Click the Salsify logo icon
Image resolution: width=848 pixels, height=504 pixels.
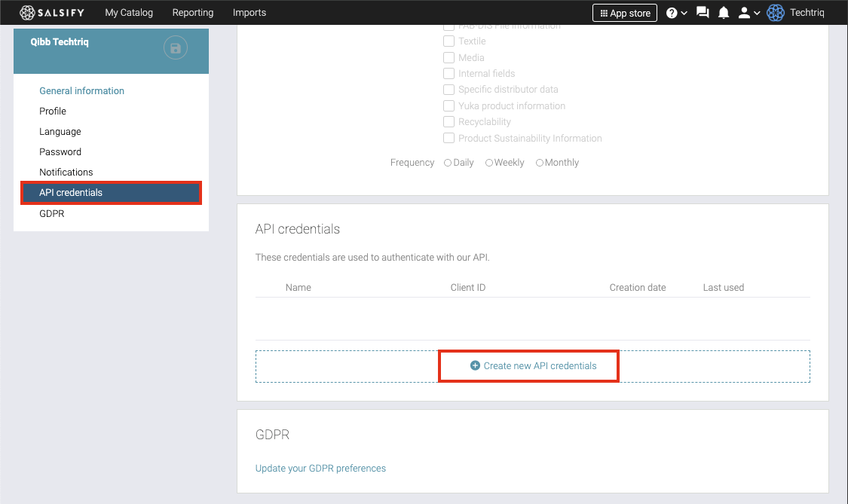[27, 13]
